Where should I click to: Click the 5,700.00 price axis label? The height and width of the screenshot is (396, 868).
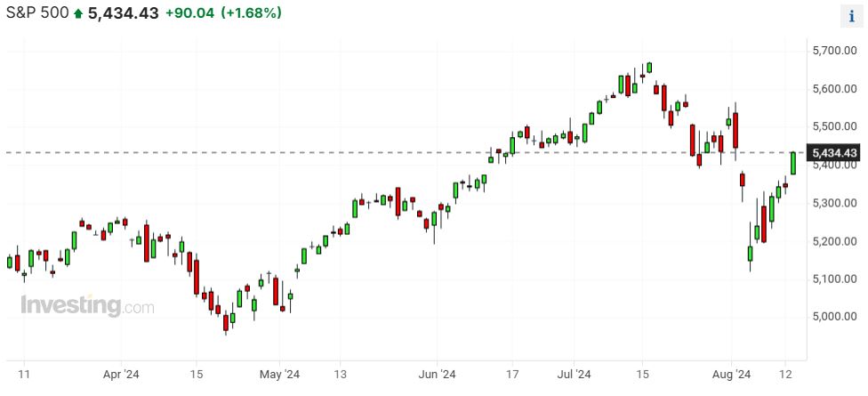tap(834, 52)
